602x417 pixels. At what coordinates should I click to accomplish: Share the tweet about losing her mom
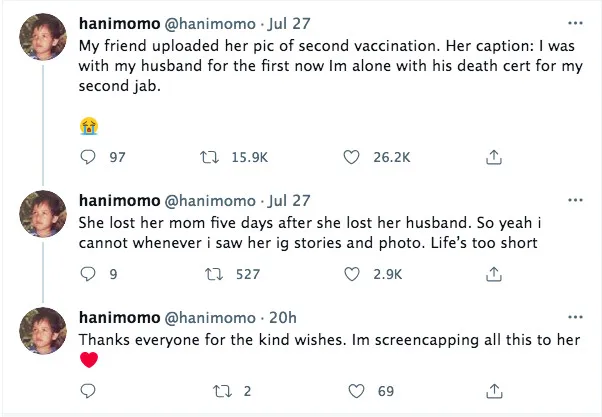492,274
